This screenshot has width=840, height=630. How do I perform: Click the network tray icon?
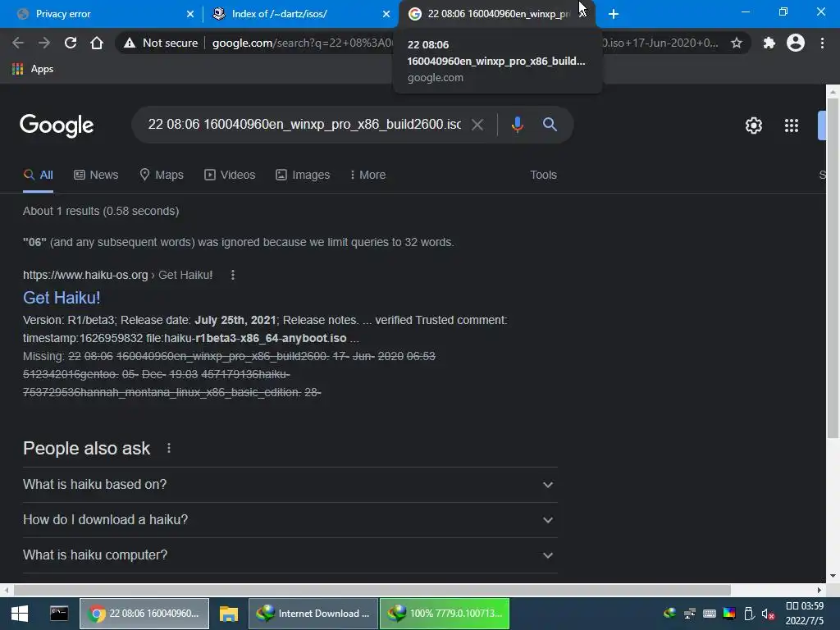pyautogui.click(x=689, y=614)
